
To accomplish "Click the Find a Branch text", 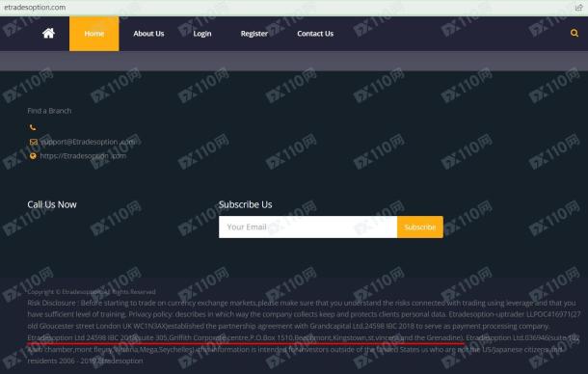I will point(49,111).
